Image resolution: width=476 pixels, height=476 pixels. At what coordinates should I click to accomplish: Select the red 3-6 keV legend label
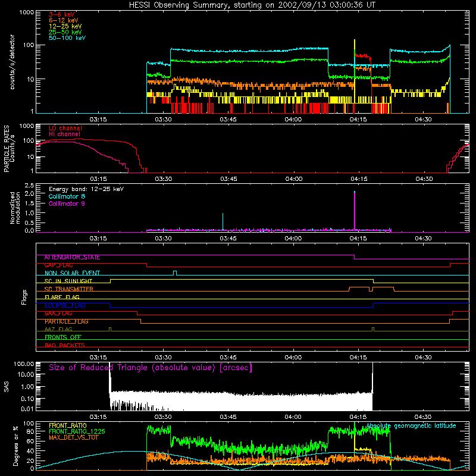pos(61,14)
